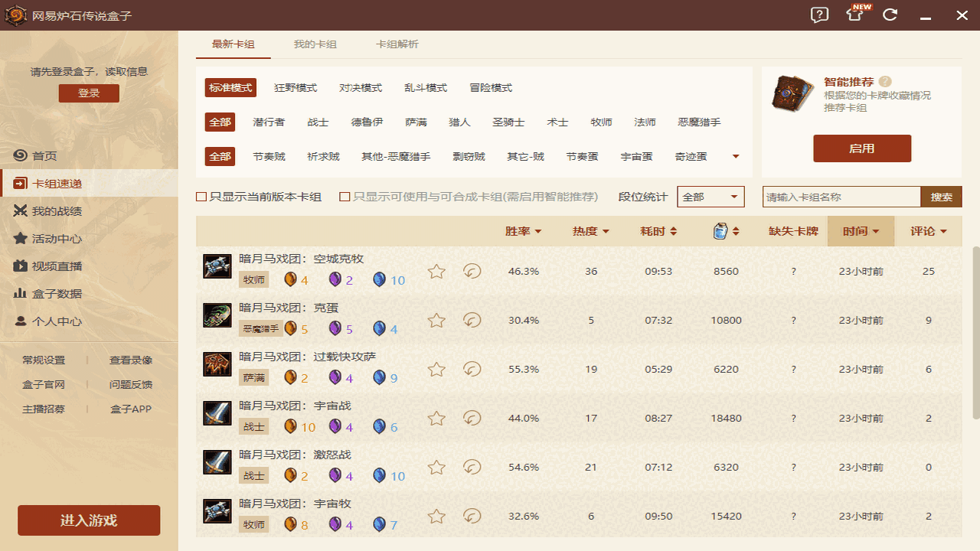The width and height of the screenshot is (980, 551).
Task: Open the skin icon marked NEW
Action: tap(854, 15)
